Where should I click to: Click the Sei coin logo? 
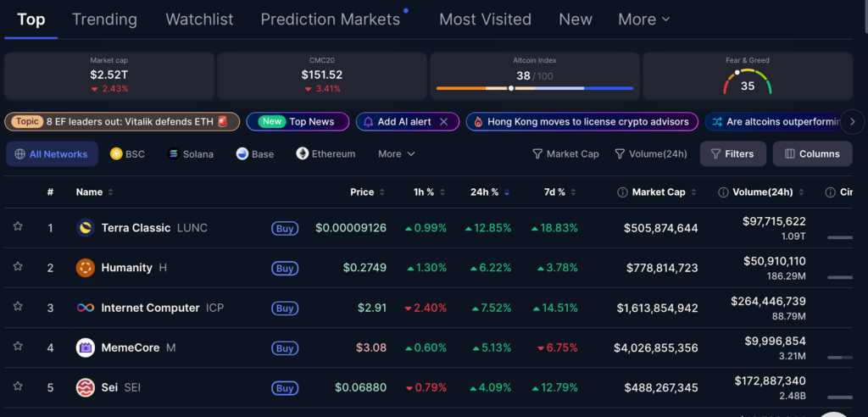[x=86, y=387]
